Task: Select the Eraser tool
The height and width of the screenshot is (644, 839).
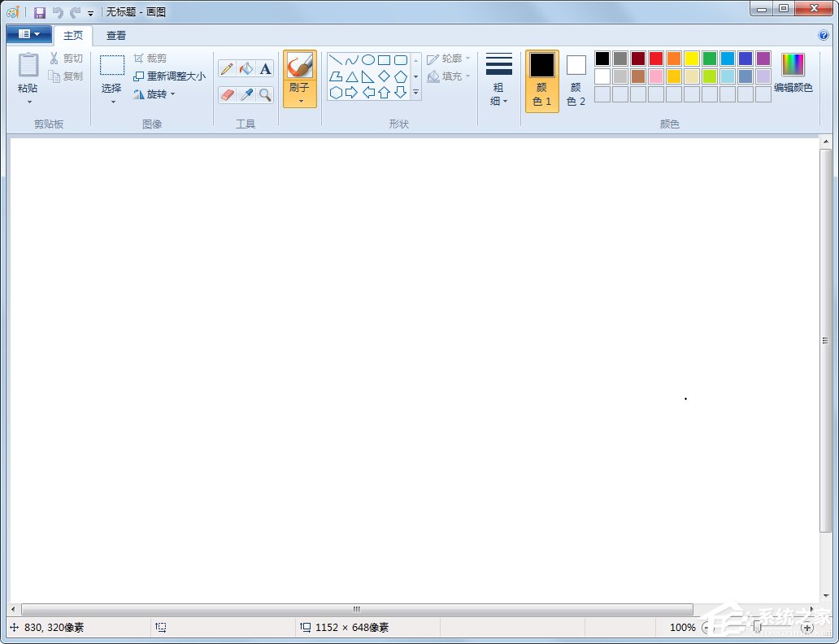Action: click(x=227, y=95)
